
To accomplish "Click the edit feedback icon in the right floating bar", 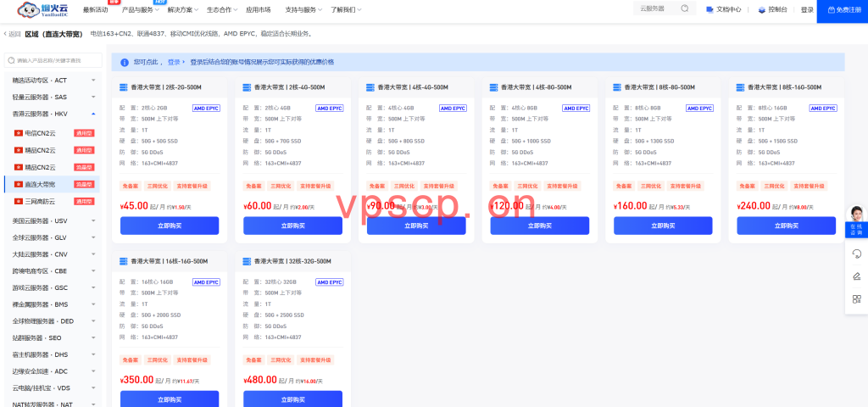I will (x=856, y=276).
